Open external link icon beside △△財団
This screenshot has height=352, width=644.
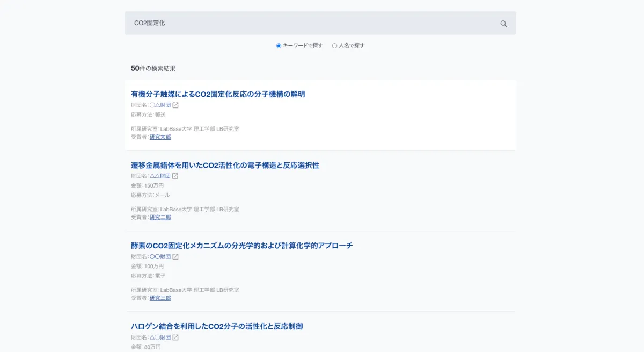(175, 176)
